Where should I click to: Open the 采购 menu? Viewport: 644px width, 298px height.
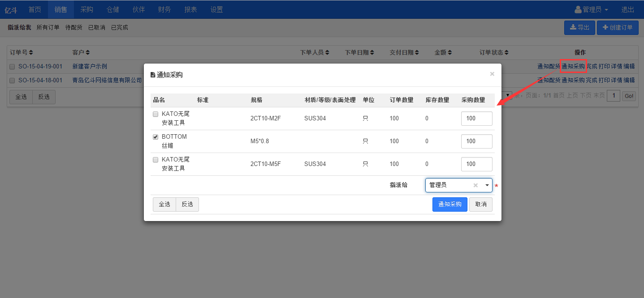[x=87, y=9]
